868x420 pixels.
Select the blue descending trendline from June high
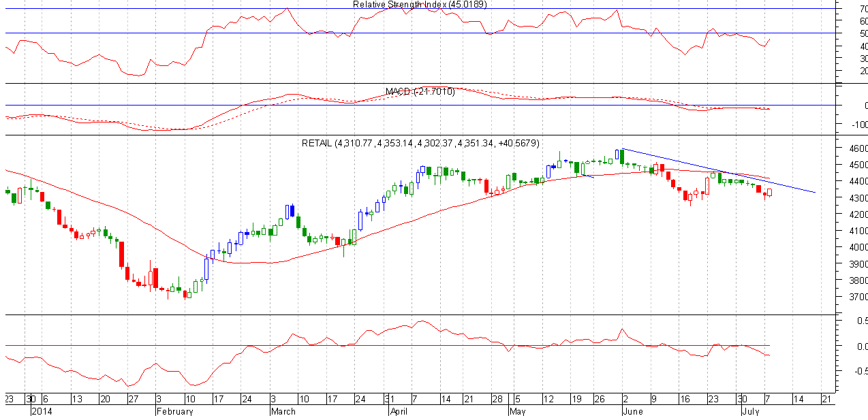719,171
